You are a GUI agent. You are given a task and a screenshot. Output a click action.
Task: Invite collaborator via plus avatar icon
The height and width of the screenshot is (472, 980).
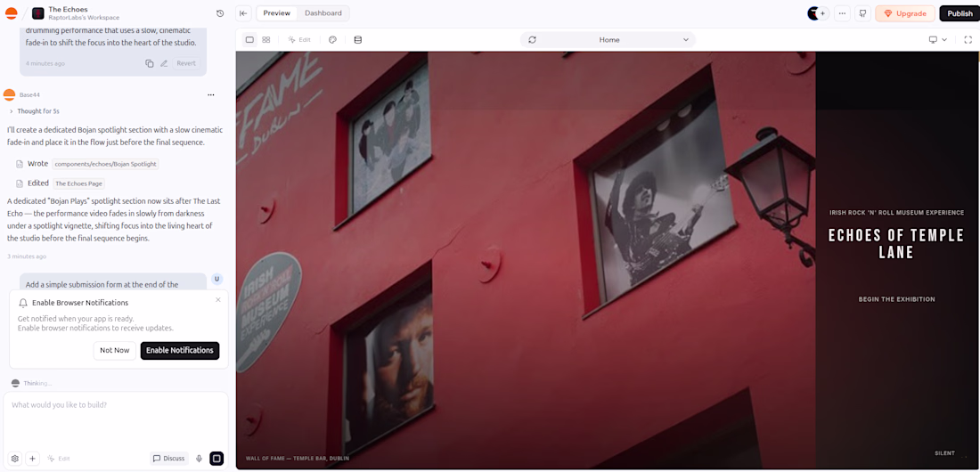tap(822, 13)
